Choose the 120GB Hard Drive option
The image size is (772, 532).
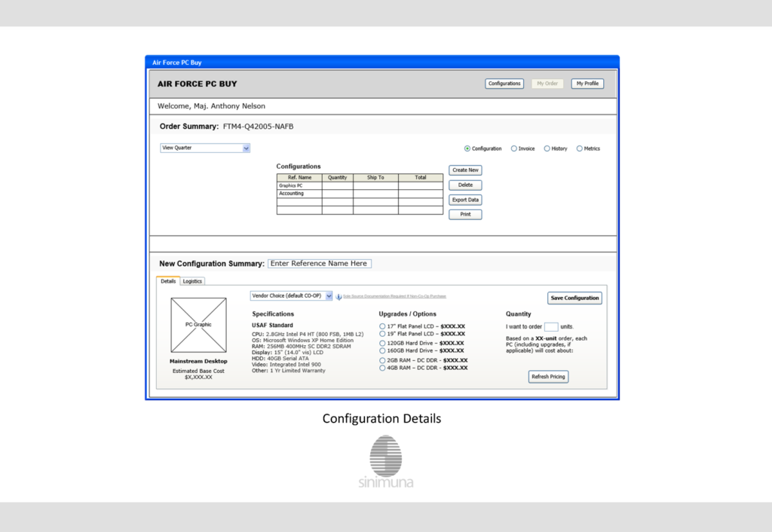(x=382, y=344)
